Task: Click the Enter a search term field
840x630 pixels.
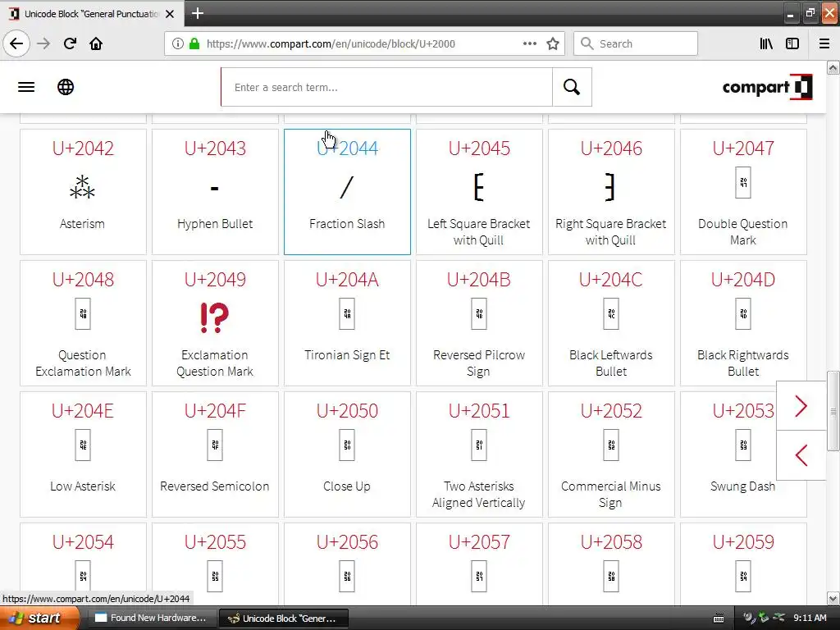Action: pyautogui.click(x=387, y=87)
